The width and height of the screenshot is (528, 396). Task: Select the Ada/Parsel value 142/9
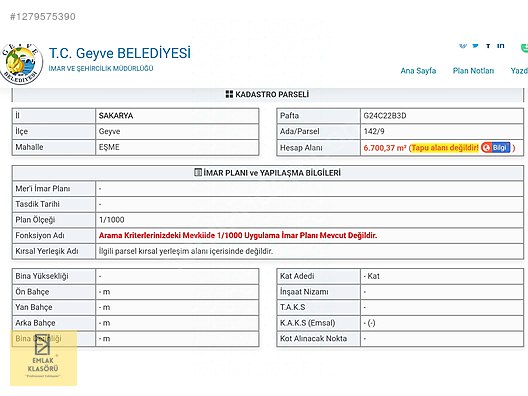[374, 131]
